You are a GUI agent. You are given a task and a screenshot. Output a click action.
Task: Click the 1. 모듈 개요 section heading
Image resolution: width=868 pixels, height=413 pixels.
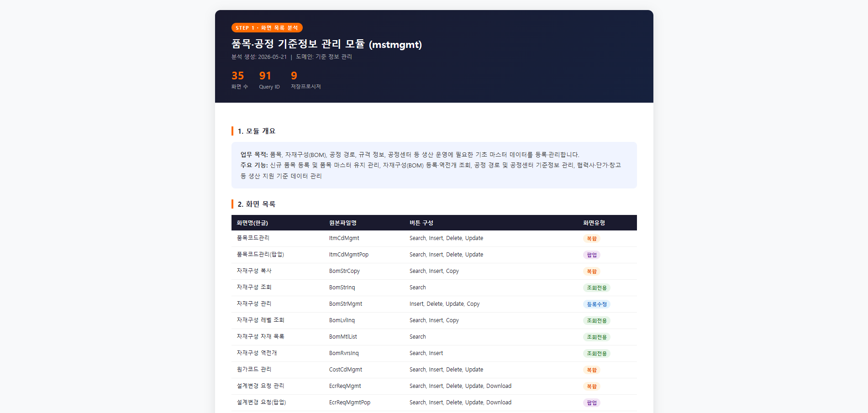256,131
